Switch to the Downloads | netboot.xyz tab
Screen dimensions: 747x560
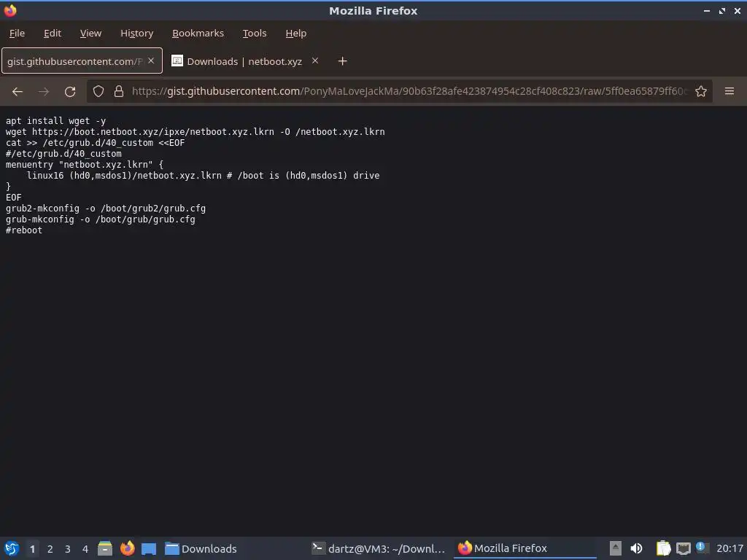pos(244,61)
